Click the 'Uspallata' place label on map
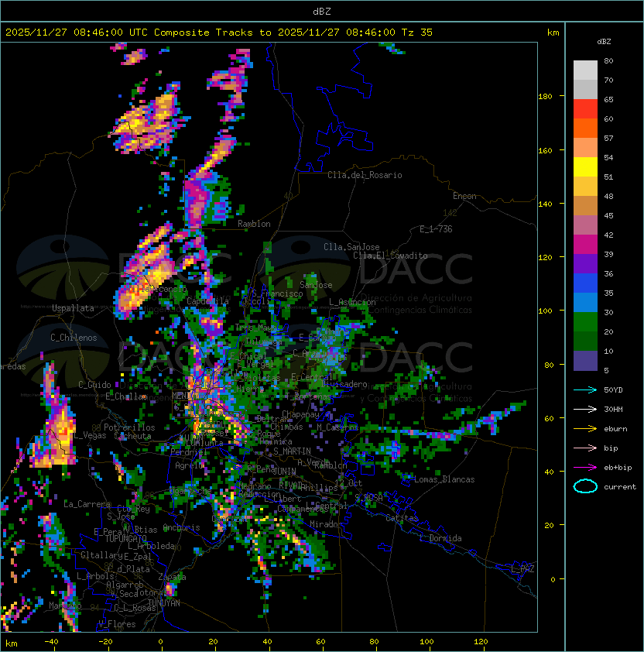644x652 pixels. [x=73, y=308]
